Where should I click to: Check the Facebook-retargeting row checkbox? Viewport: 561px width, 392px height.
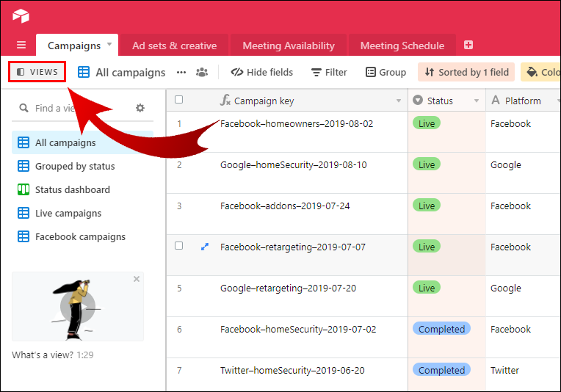pos(178,246)
